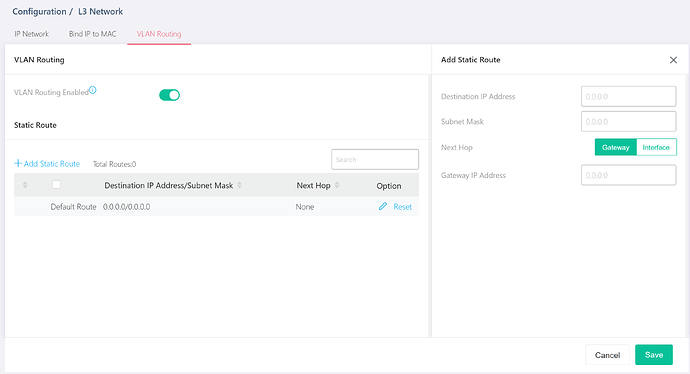Focus the Subnet Mask input field
The image size is (690, 374).
628,121
